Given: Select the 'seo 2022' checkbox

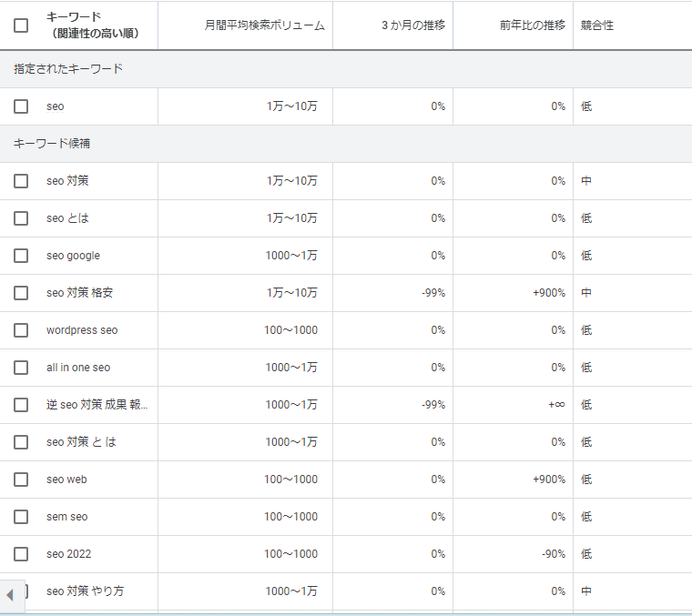Looking at the screenshot, I should point(21,554).
